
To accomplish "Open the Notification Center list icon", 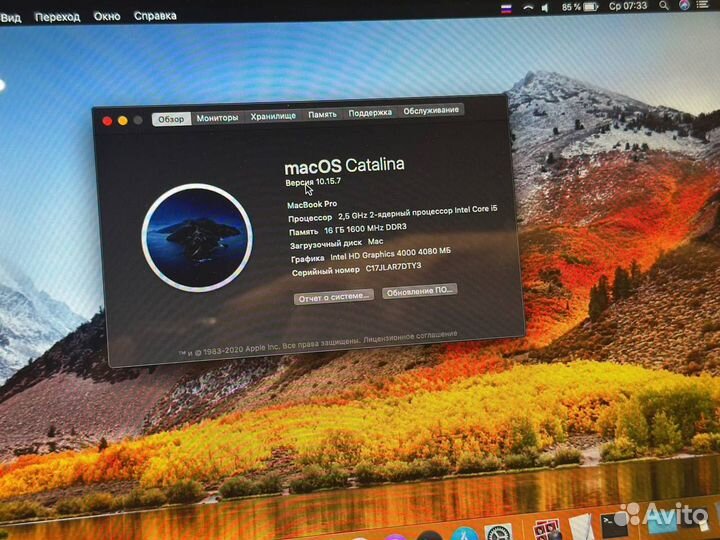I will click(703, 5).
